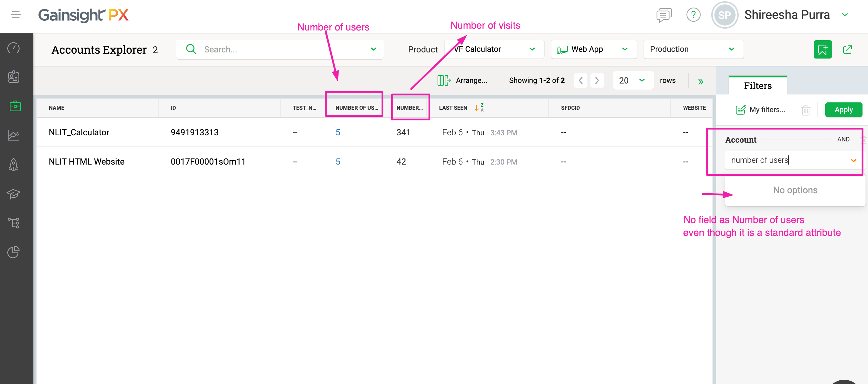Click ID 0017F00001sOm11 cell
The height and width of the screenshot is (384, 868).
208,162
